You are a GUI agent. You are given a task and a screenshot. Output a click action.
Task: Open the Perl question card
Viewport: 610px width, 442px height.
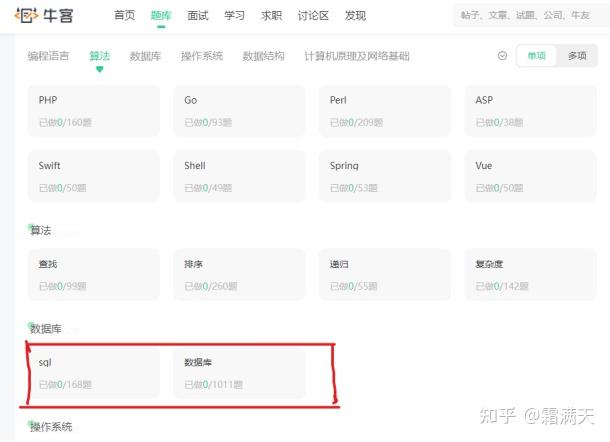pyautogui.click(x=385, y=111)
